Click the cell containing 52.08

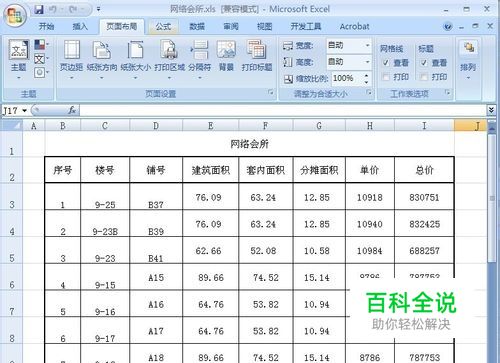pos(266,251)
